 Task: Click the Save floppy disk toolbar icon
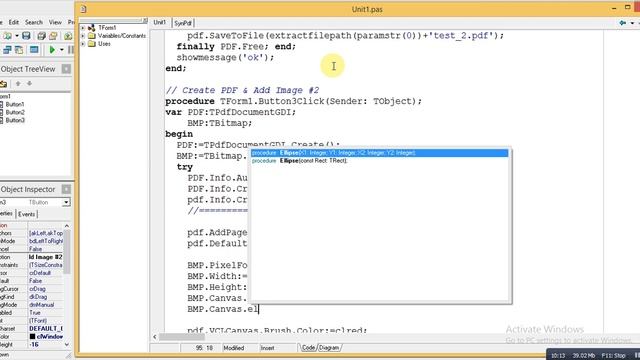click(x=26, y=36)
